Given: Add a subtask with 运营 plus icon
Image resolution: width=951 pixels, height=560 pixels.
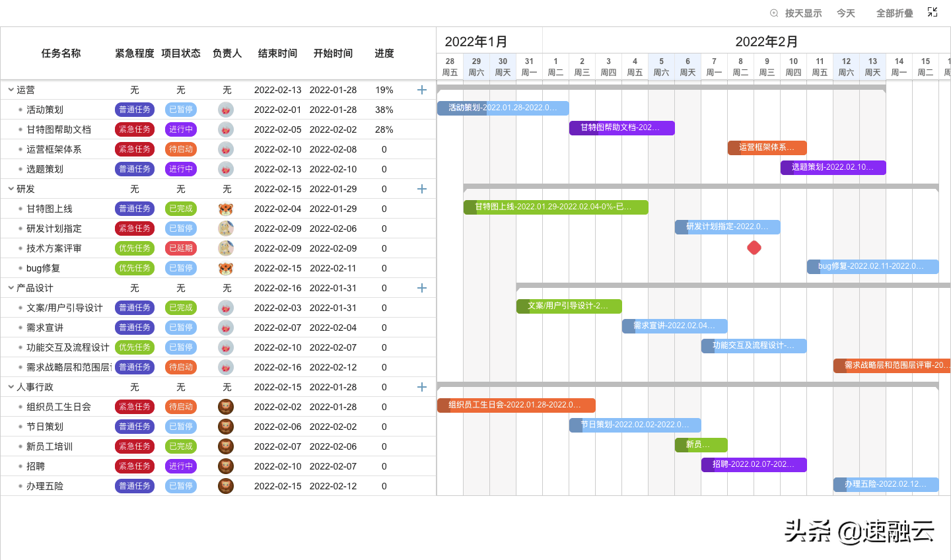Looking at the screenshot, I should (x=422, y=90).
